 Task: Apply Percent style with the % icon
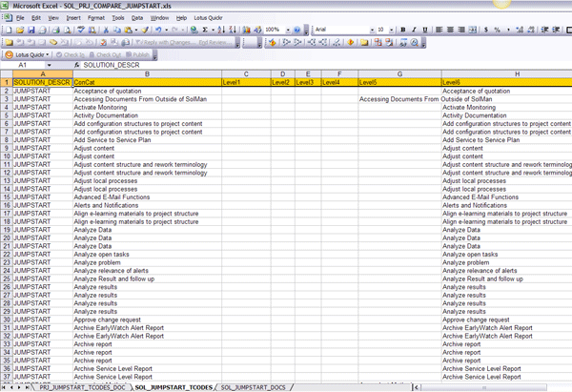coord(497,30)
